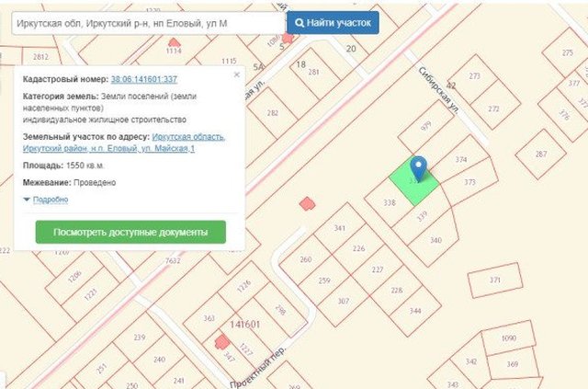Open cadastral number 38:06:141601:337 link
This screenshot has height=389, width=588.
click(144, 79)
